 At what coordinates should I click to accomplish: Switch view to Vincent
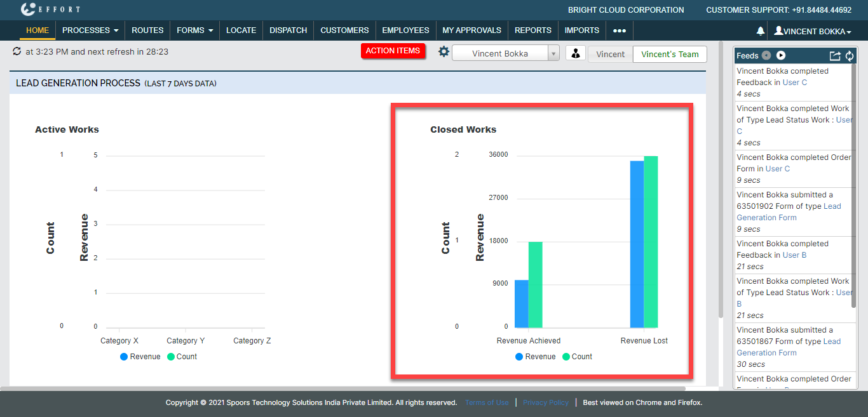[x=610, y=54]
